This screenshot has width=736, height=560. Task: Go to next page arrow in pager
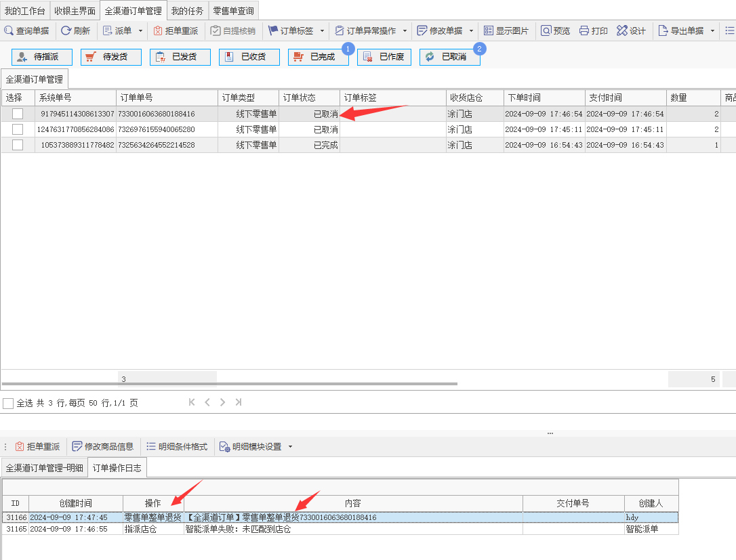222,402
